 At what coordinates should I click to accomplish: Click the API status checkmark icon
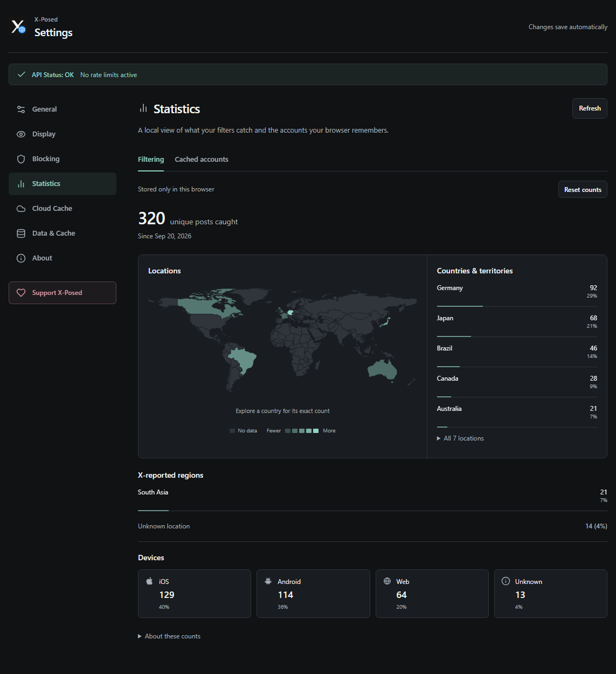click(x=22, y=74)
